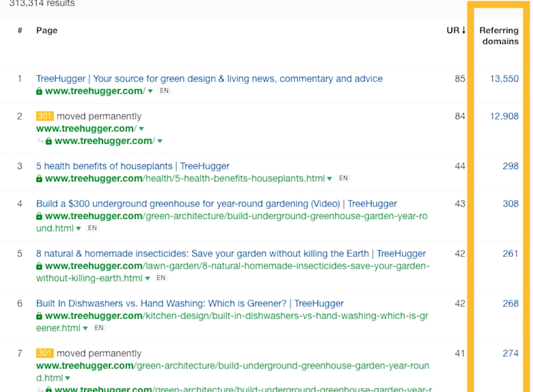
Task: Open 274 referring domains in row 7
Action: click(511, 353)
